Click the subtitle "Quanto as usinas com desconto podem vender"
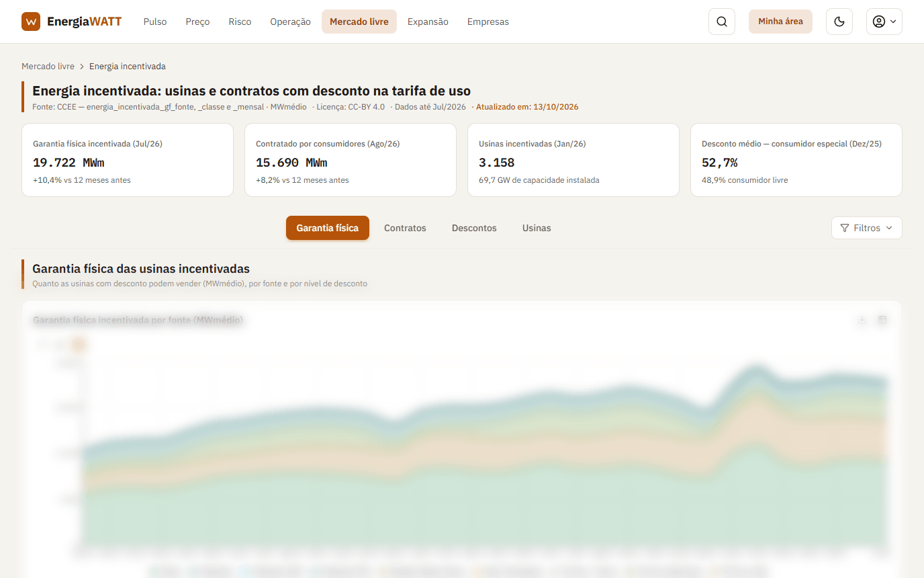The image size is (924, 578). tap(200, 284)
